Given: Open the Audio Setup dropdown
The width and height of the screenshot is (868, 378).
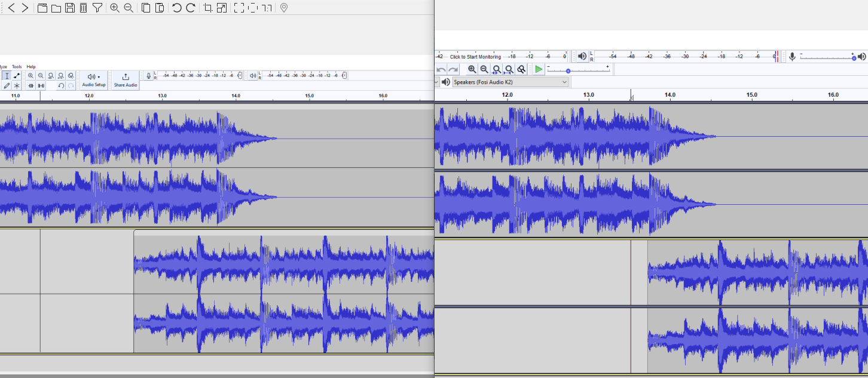Looking at the screenshot, I should [94, 79].
